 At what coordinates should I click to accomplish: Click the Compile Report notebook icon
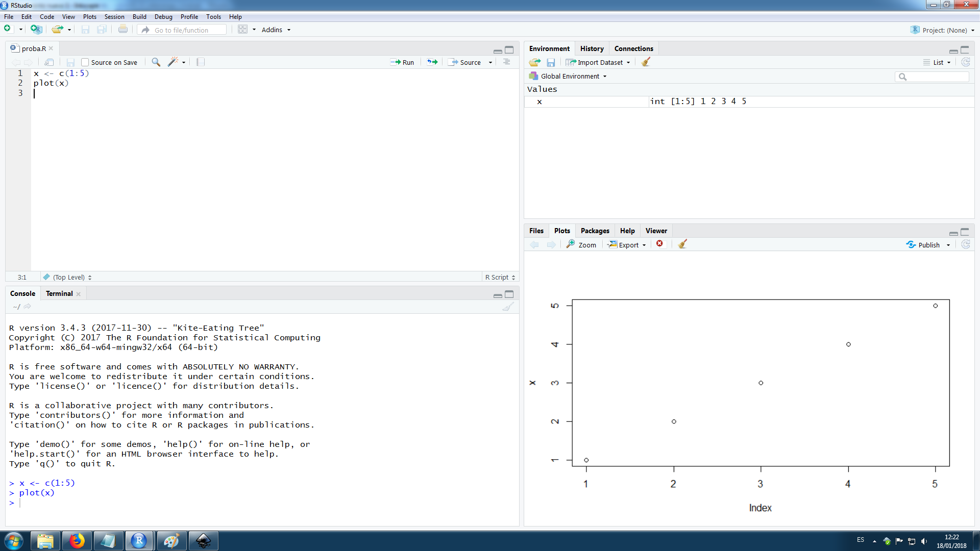[201, 62]
